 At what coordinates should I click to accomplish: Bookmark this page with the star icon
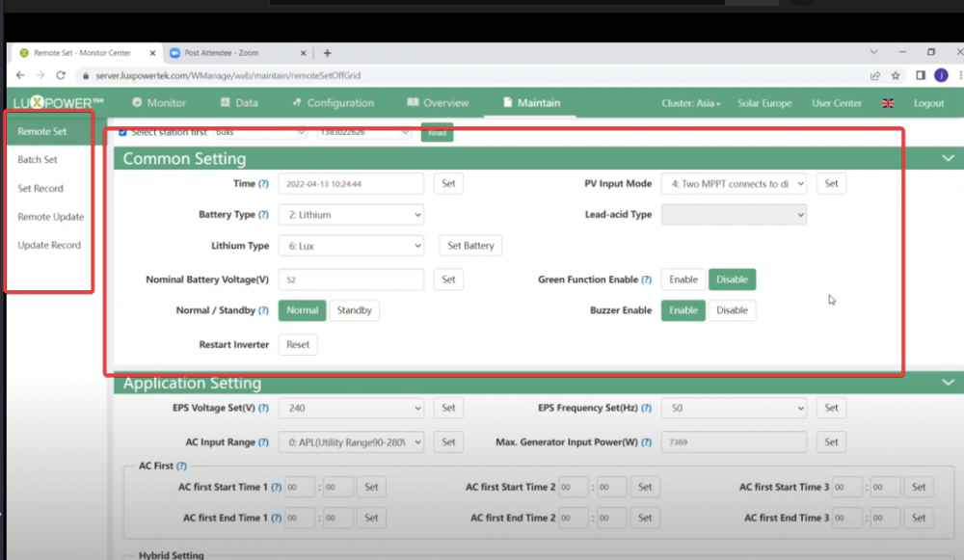(x=896, y=75)
